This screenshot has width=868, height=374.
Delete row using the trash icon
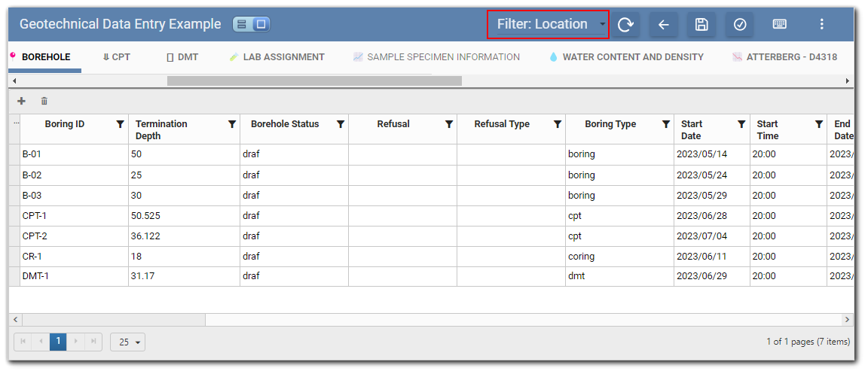pos(44,101)
